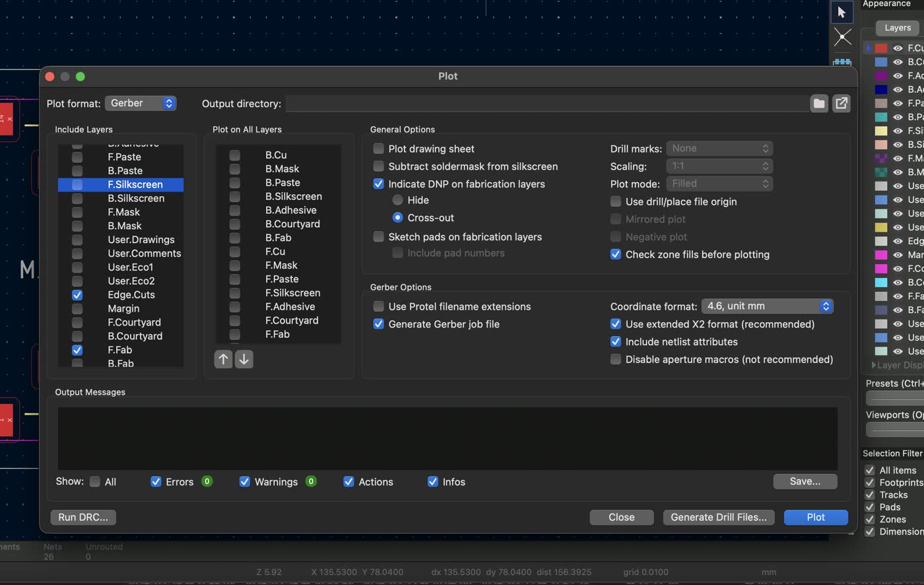Hide the F.Cu layer using its eye icon
924x585 pixels.
[897, 48]
